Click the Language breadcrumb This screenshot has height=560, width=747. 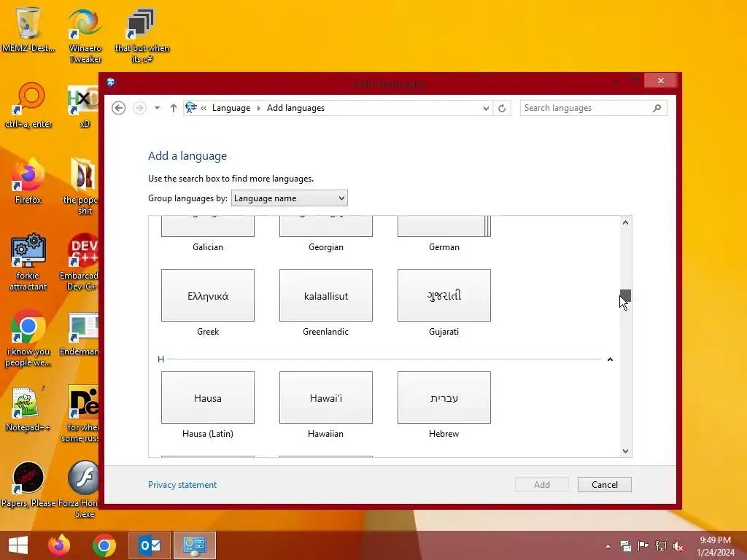(231, 108)
